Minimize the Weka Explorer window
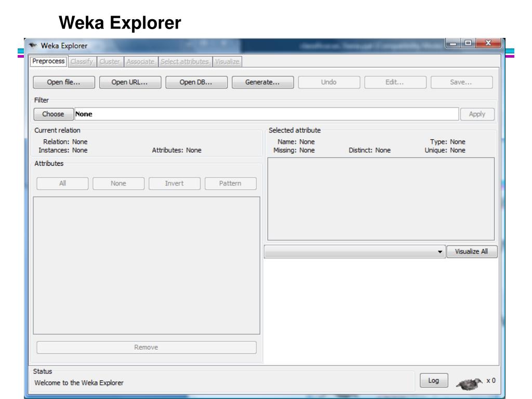532x399 pixels. pyautogui.click(x=453, y=44)
